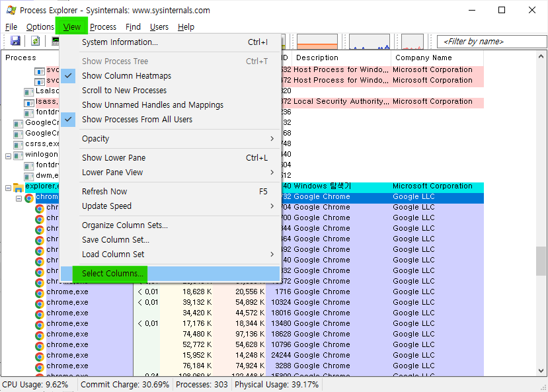Image resolution: width=548 pixels, height=392 pixels.
Task: Toggle Show Column Heatmaps checkmark option
Action: [170, 76]
